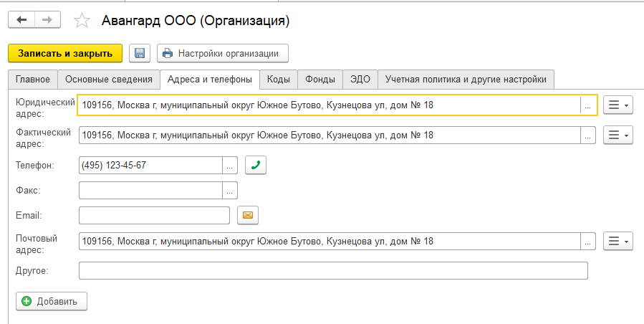Open ellipsis picker for Телефон field

230,166
